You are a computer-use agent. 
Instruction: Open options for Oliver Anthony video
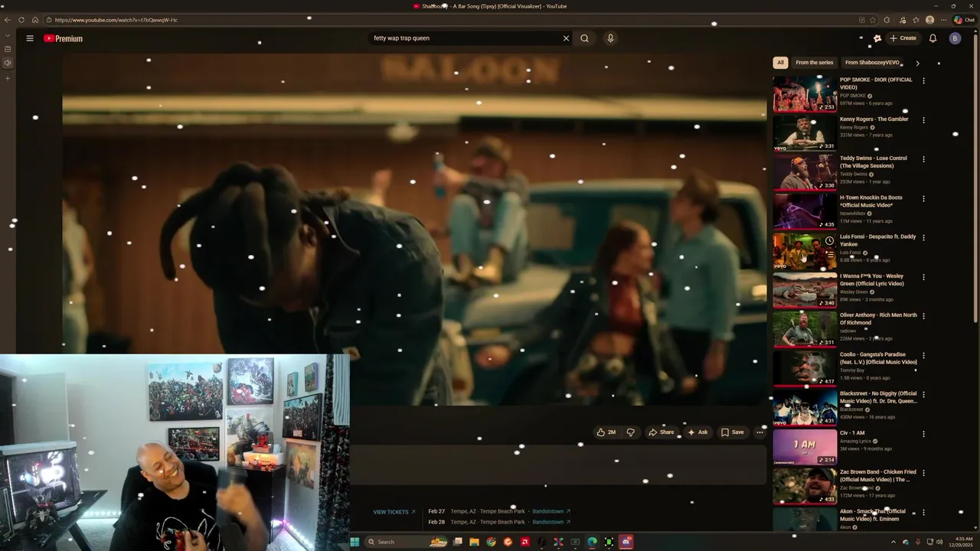(x=923, y=316)
